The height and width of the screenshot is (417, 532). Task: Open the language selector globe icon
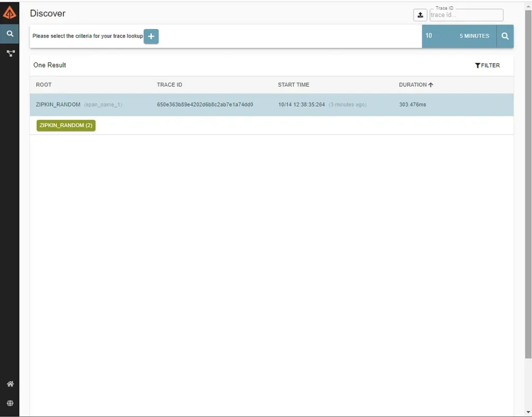[x=9, y=403]
